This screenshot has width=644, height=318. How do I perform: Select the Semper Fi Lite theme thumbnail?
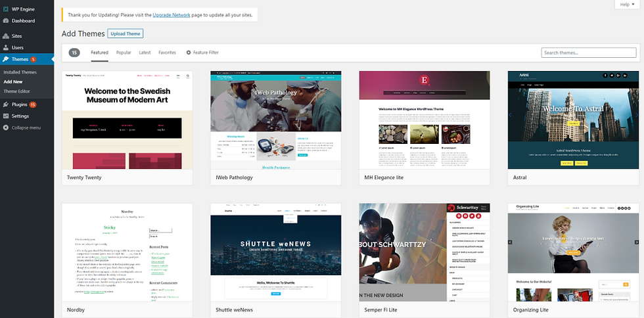point(425,252)
